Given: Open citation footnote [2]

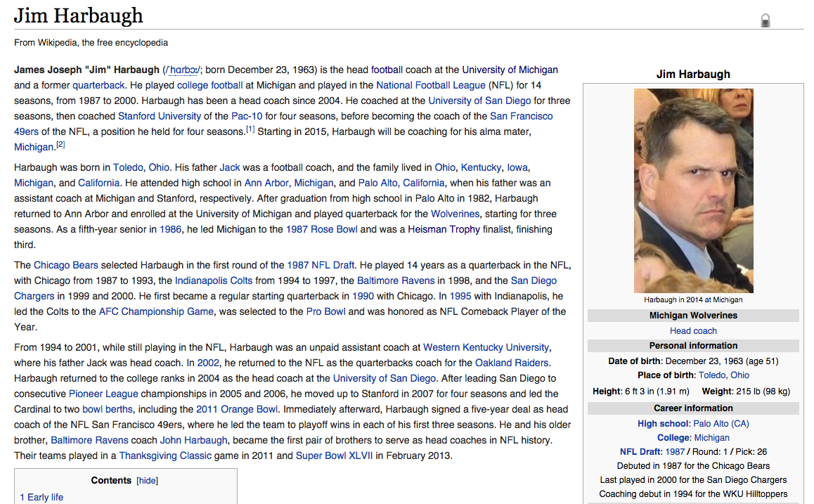Looking at the screenshot, I should tap(60, 144).
